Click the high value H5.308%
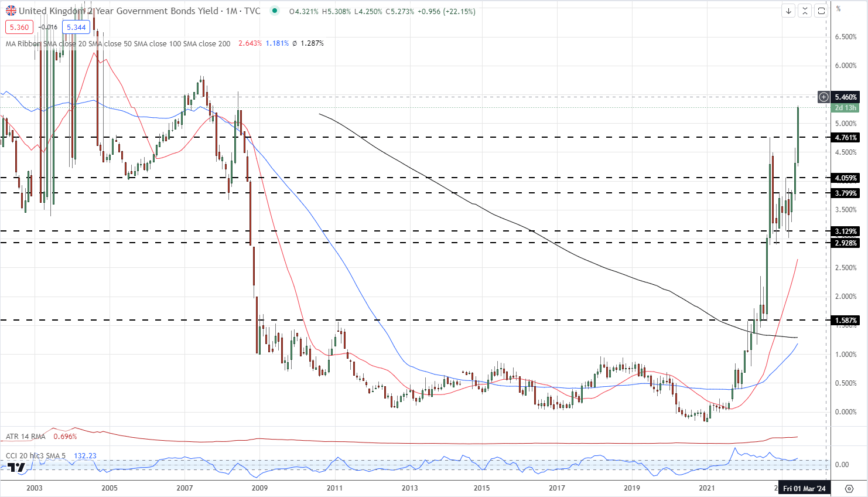This screenshot has width=868, height=497. pyautogui.click(x=336, y=11)
